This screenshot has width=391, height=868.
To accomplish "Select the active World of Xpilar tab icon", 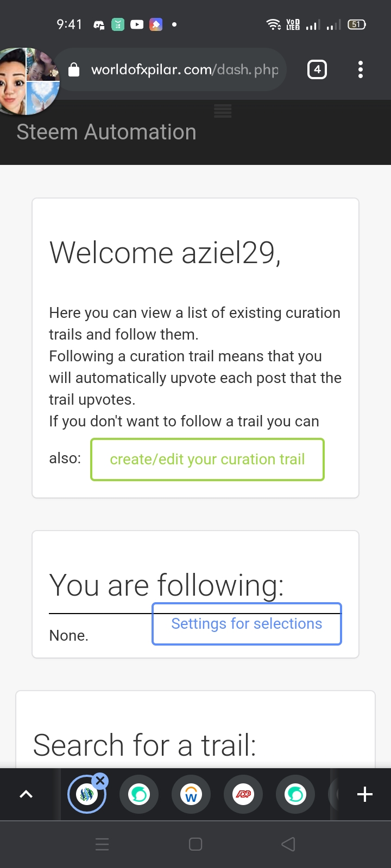I will coord(86,796).
